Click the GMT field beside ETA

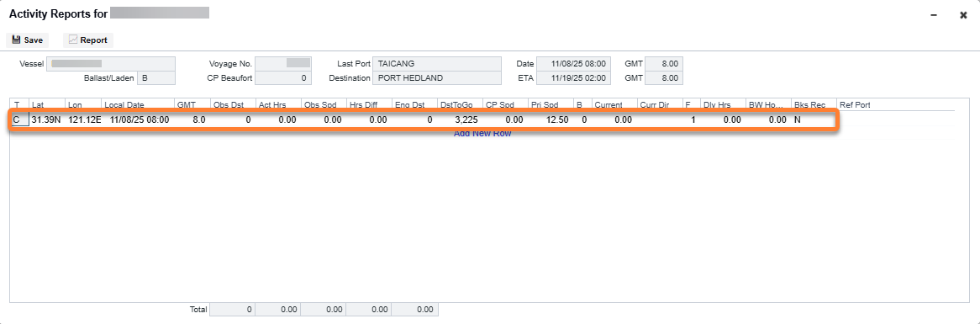tap(664, 78)
